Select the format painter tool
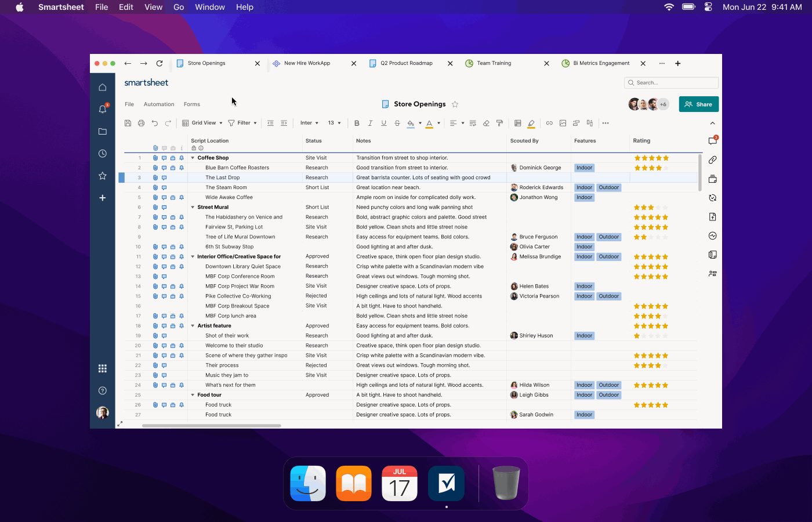This screenshot has height=522, width=812. 499,123
